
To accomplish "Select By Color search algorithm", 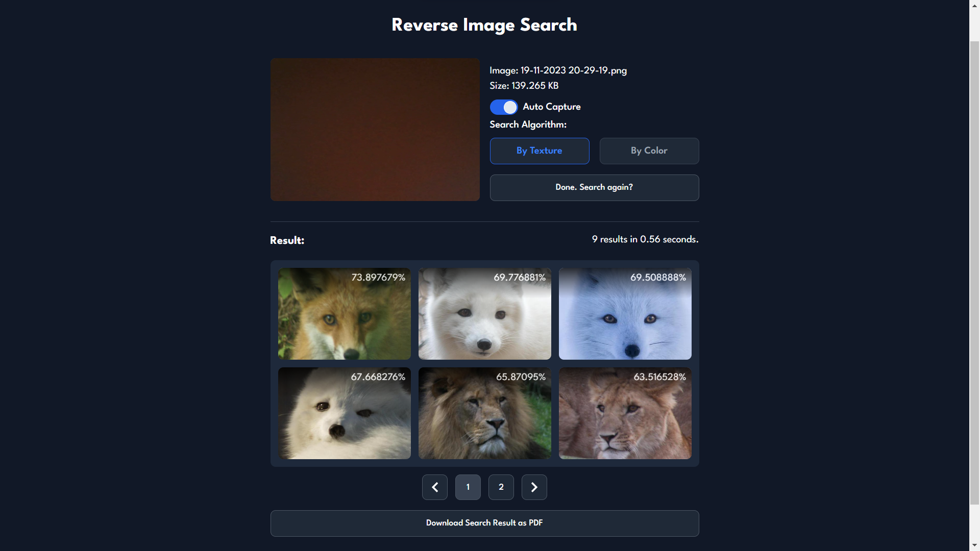I will pyautogui.click(x=649, y=151).
